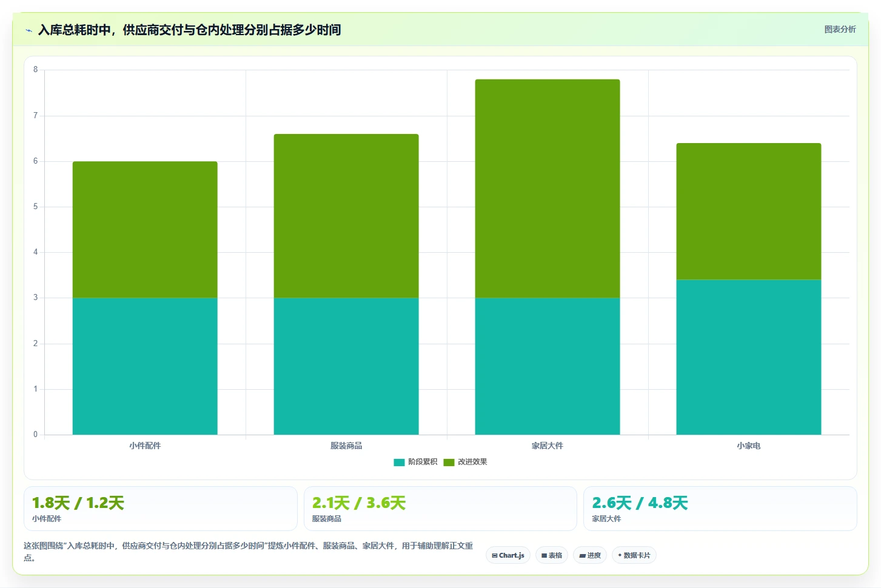Click the icon inside the Chart.js chip

click(495, 555)
